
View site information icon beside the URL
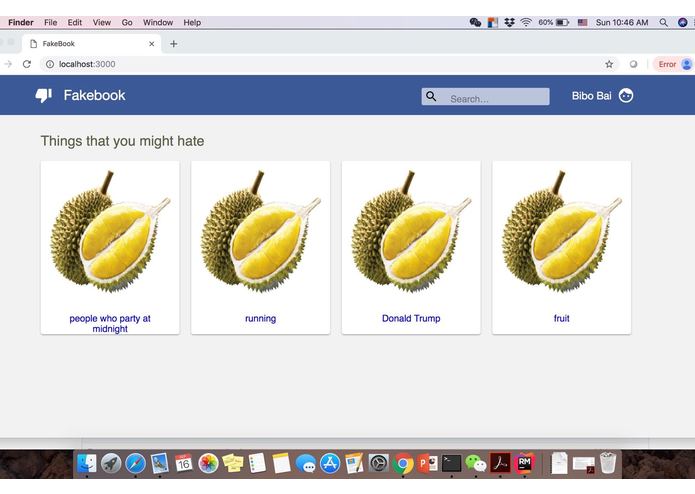coord(50,64)
